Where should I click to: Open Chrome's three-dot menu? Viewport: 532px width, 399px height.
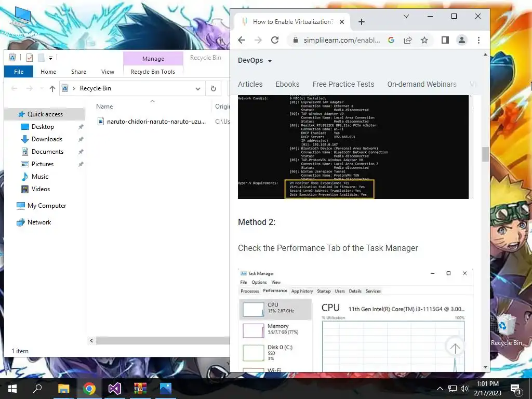coord(478,40)
